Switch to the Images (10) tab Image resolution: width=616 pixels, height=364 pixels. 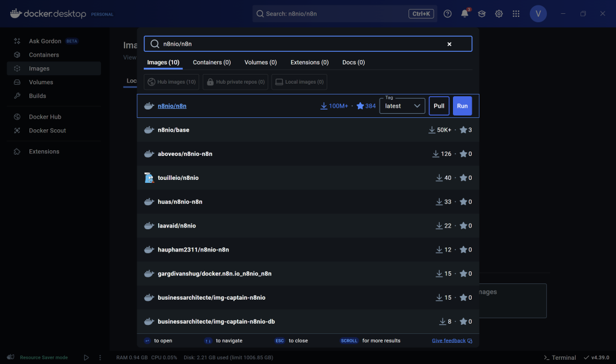pos(163,63)
